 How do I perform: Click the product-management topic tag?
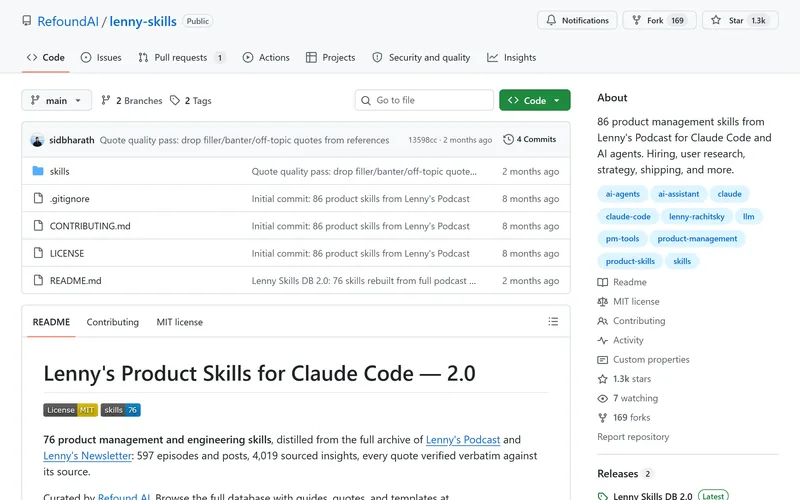coord(697,238)
